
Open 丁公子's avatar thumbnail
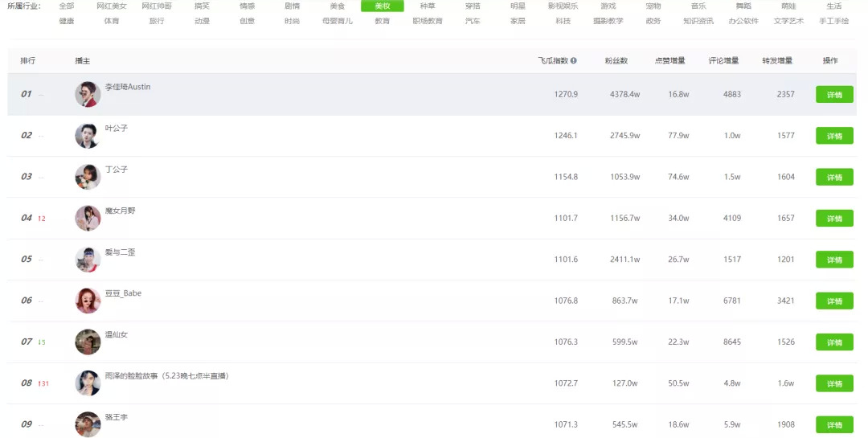88,177
